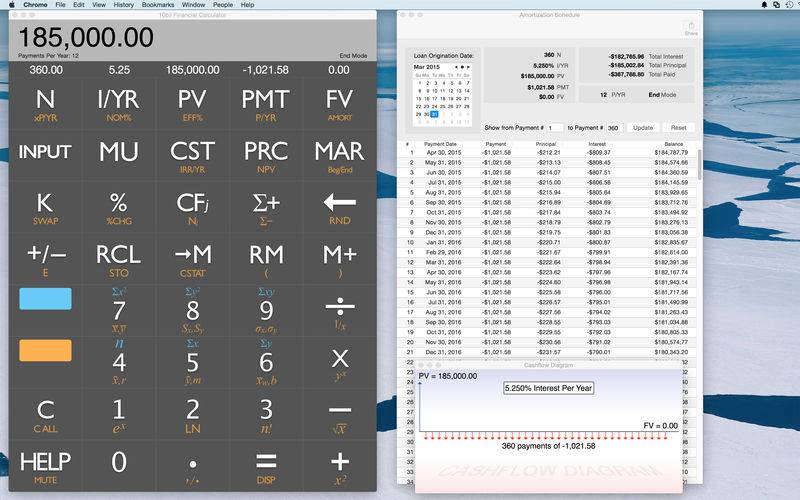Click digit 5 on the keypad
This screenshot has height=500, width=800.
click(x=192, y=363)
